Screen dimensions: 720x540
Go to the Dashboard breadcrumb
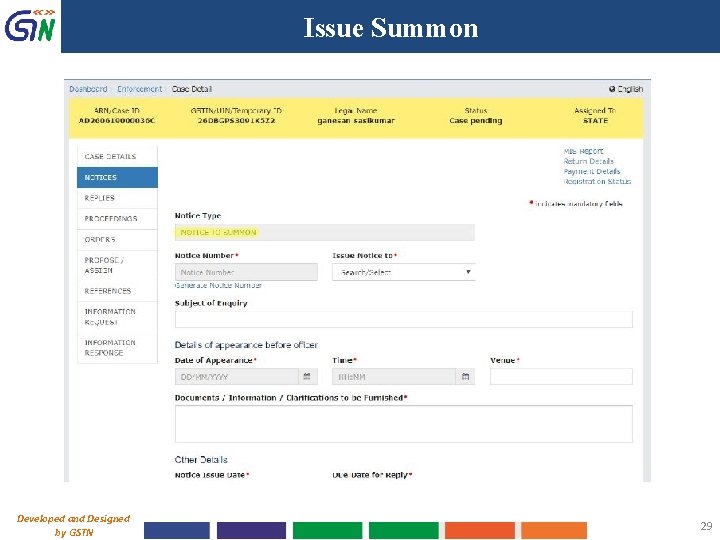(88, 89)
